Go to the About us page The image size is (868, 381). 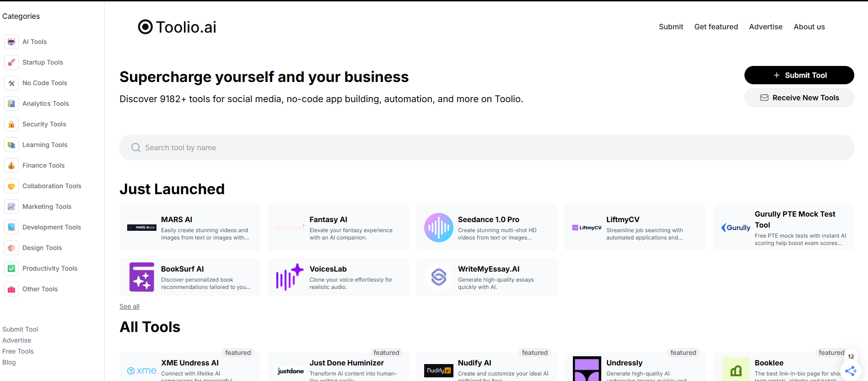809,27
